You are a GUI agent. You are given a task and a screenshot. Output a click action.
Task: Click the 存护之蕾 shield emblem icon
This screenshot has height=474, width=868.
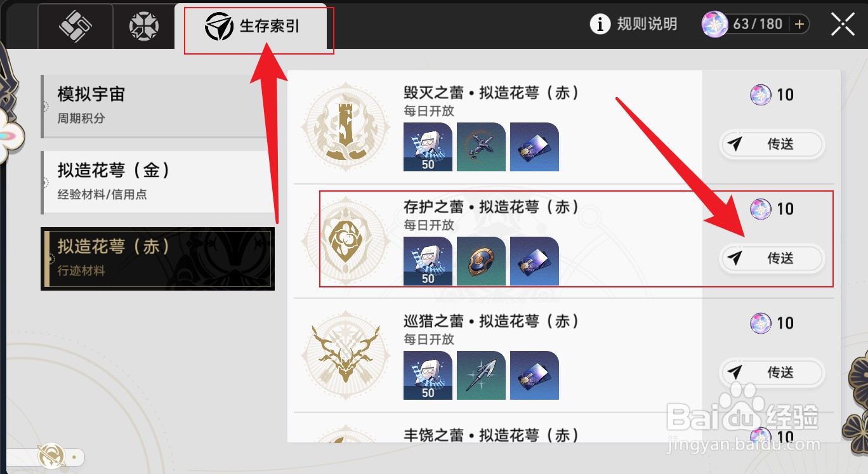coord(345,241)
